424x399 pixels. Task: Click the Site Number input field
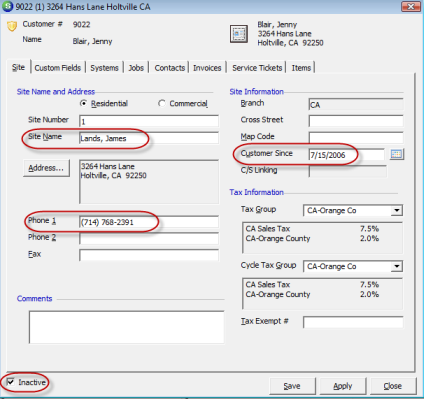149,121
